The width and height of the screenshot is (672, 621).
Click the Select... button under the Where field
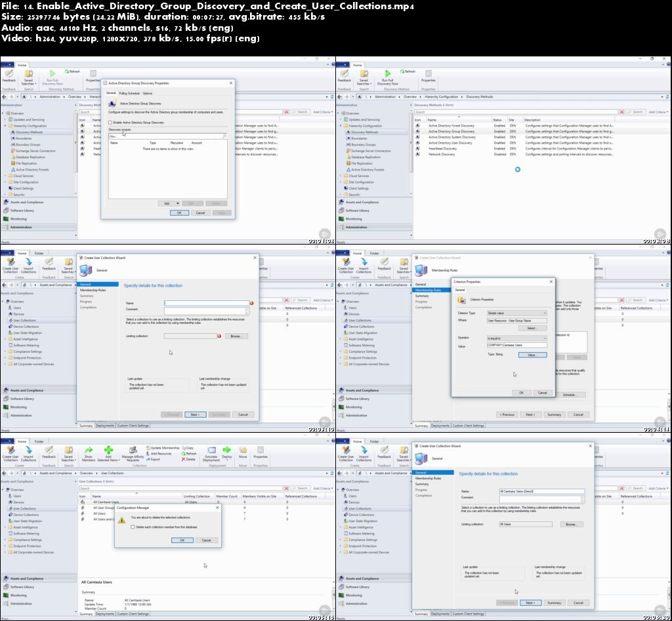click(533, 328)
